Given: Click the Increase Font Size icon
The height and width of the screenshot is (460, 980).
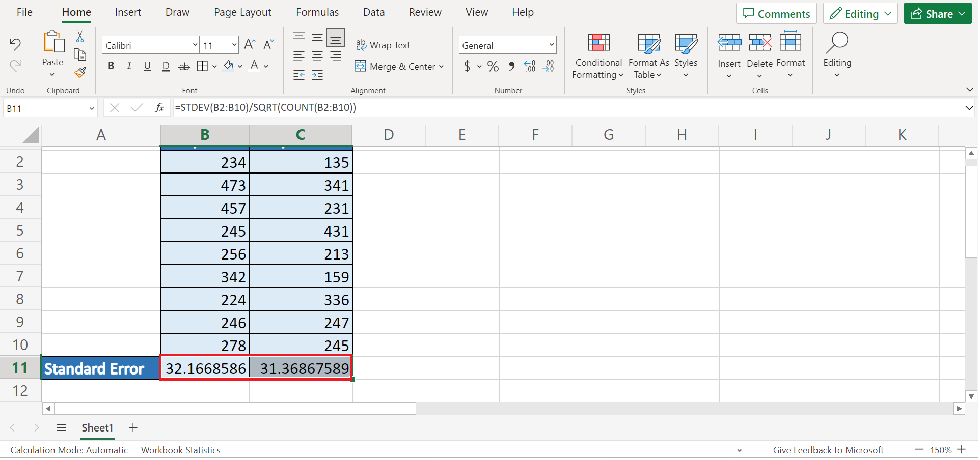Looking at the screenshot, I should pyautogui.click(x=250, y=45).
